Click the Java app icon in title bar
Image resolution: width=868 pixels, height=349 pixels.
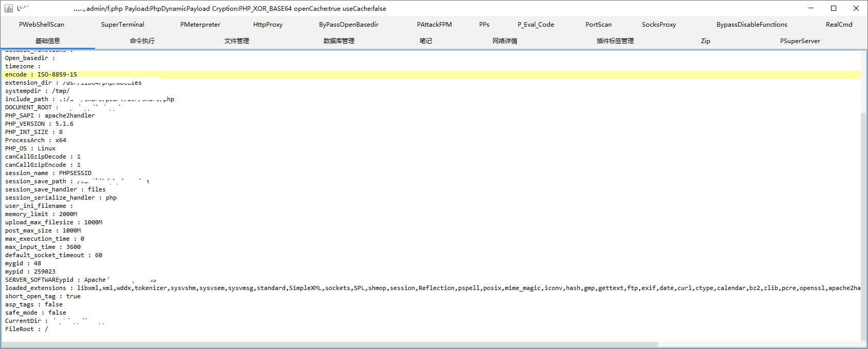pos(8,8)
